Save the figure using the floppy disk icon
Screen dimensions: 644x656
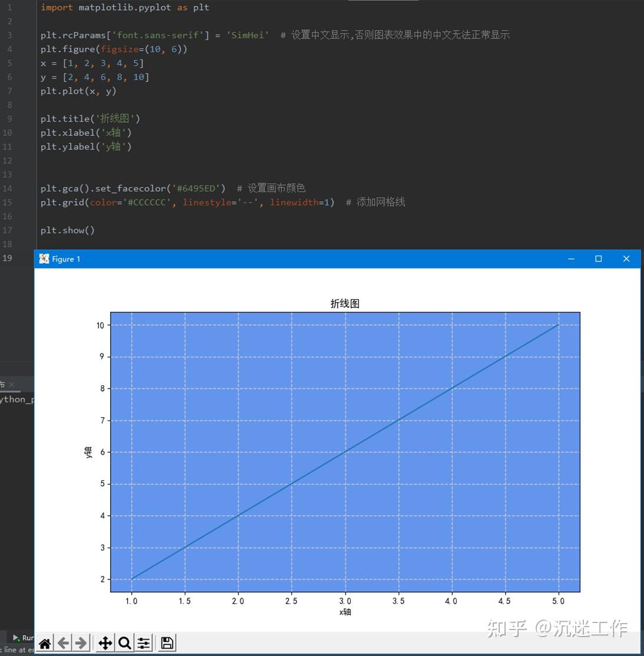(167, 642)
